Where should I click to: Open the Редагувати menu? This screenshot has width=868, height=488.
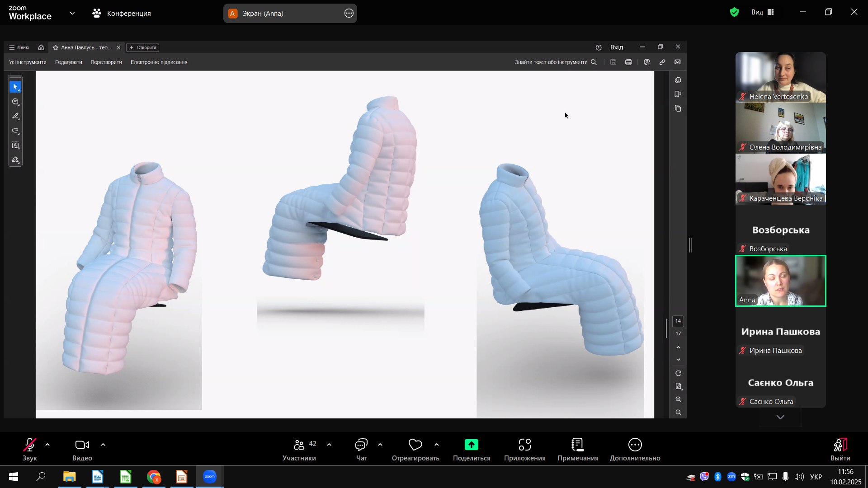tap(68, 62)
